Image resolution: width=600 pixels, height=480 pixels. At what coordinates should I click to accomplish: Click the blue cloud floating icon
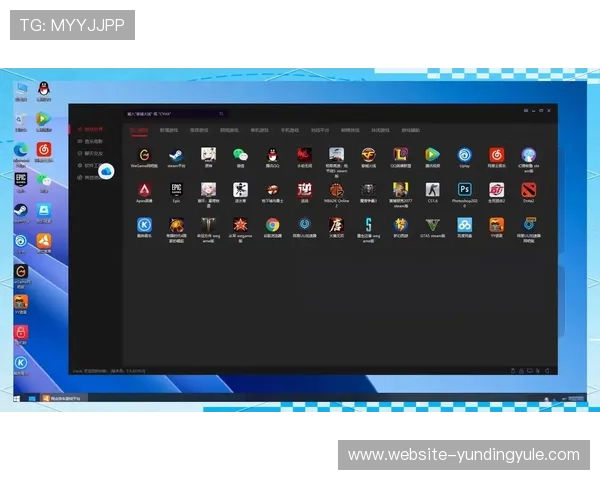point(106,171)
